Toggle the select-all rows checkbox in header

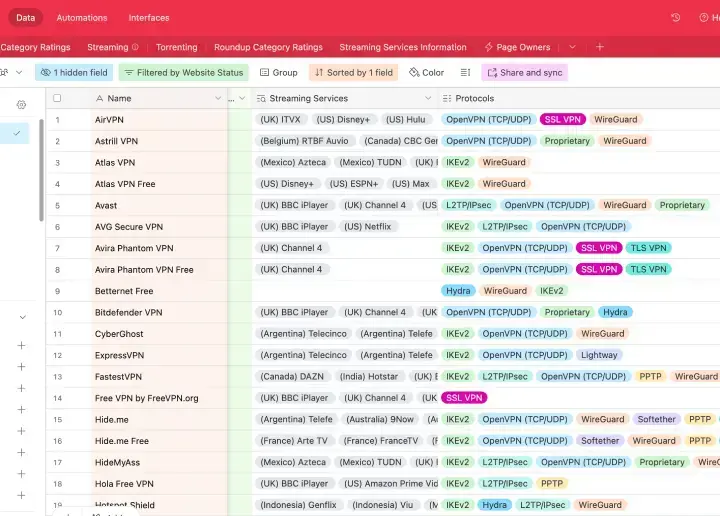[x=57, y=98]
